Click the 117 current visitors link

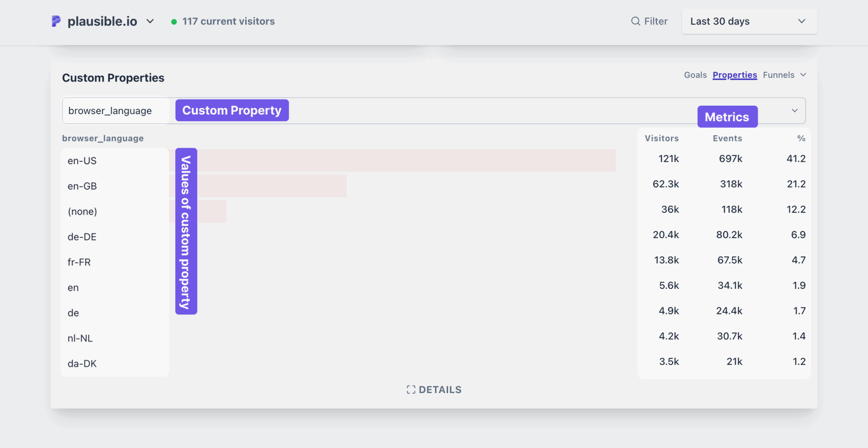[x=228, y=21]
